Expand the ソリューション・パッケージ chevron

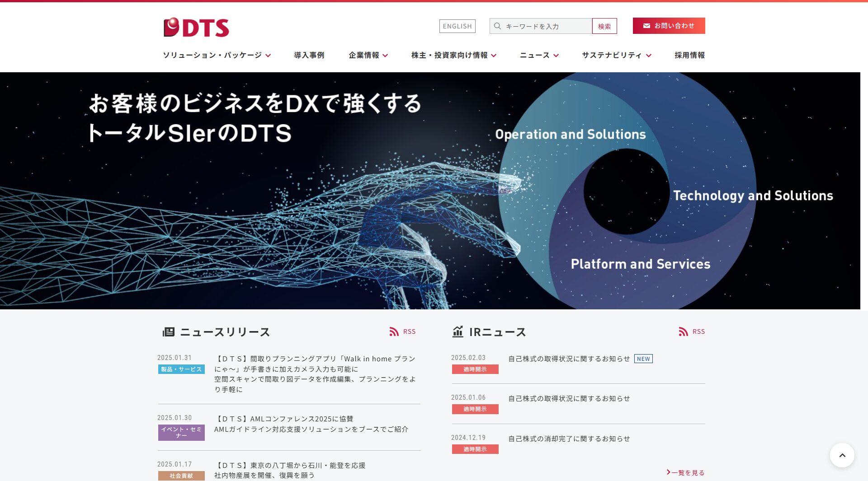pos(268,56)
